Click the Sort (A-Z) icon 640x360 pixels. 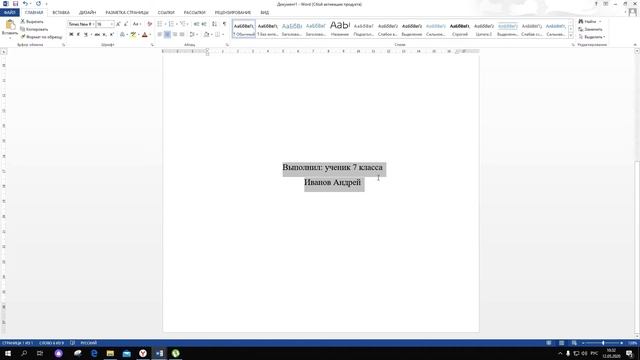coord(214,24)
